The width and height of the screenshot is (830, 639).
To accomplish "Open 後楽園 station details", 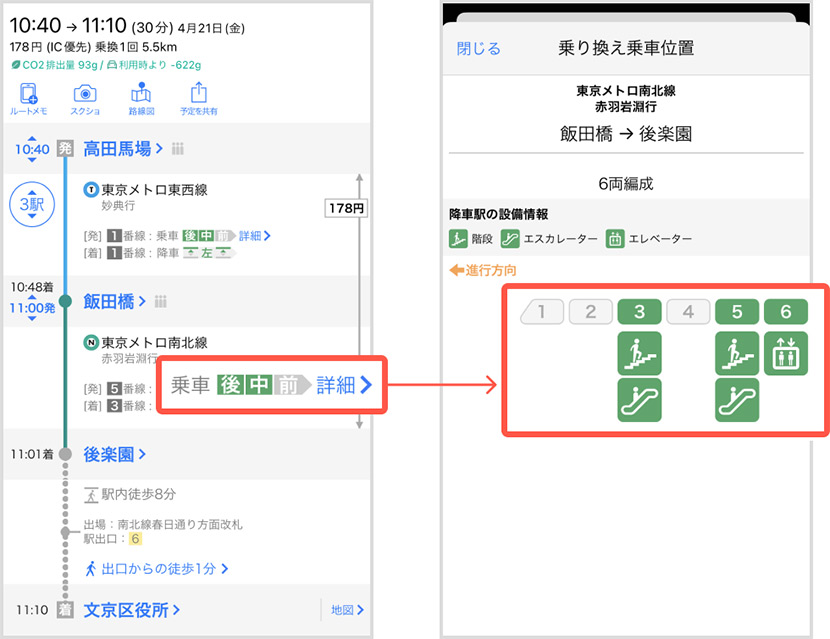I will (114, 454).
